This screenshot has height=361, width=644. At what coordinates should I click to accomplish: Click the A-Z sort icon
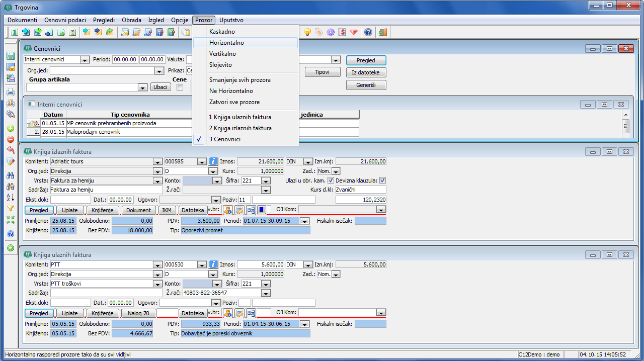[x=11, y=197]
